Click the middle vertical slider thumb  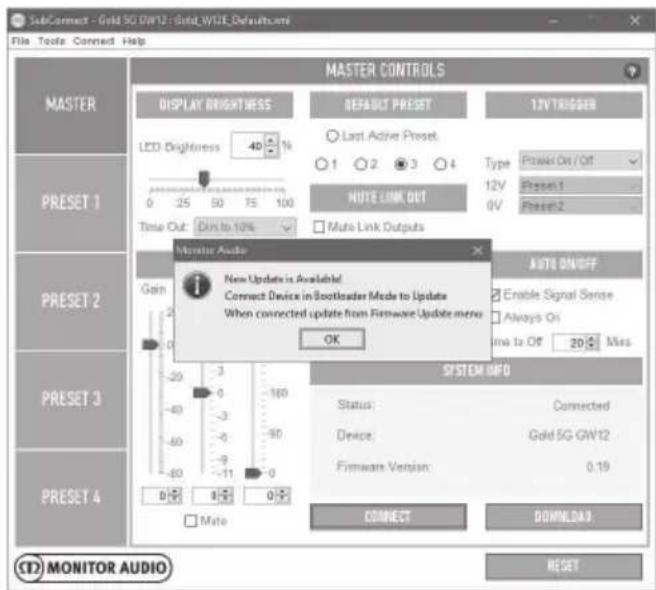[x=202, y=393]
